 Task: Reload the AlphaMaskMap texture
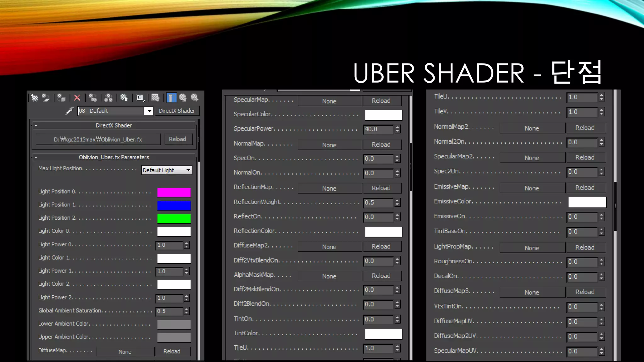tap(381, 276)
